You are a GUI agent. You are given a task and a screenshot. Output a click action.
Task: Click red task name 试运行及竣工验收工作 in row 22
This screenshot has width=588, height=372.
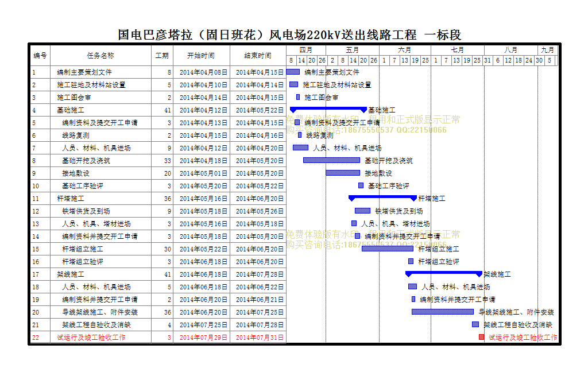point(91,338)
